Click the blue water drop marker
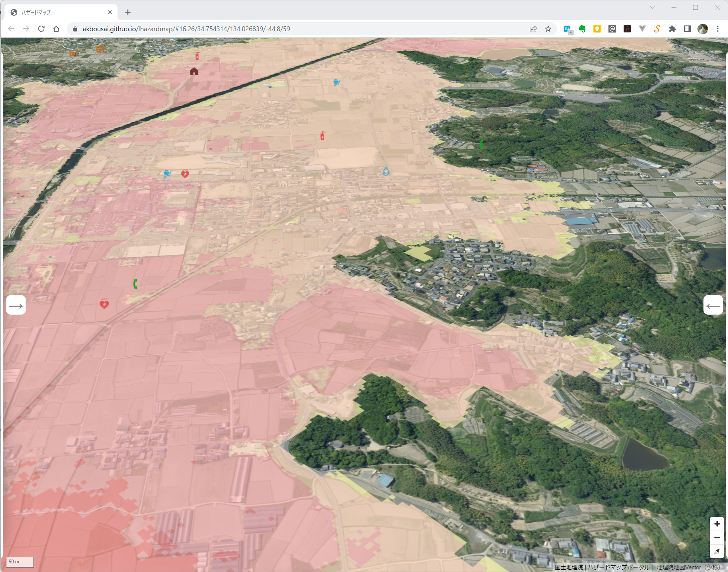Image resolution: width=728 pixels, height=572 pixels. [386, 172]
